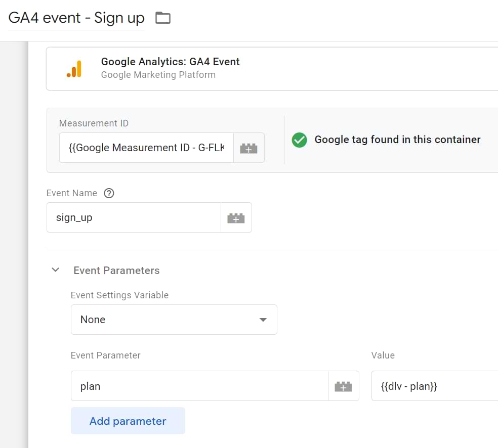Click the Google Analytics bar chart logo
This screenshot has width=498, height=448.
point(74,69)
